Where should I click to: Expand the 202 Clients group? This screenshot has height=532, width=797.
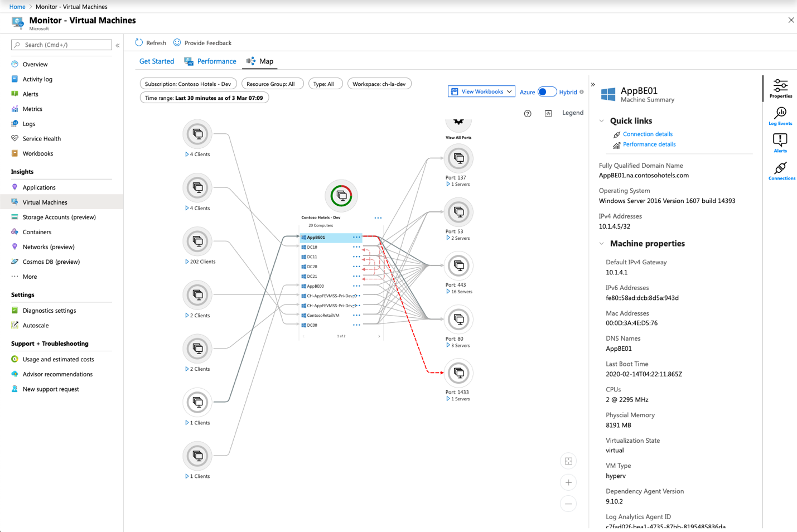(x=187, y=262)
